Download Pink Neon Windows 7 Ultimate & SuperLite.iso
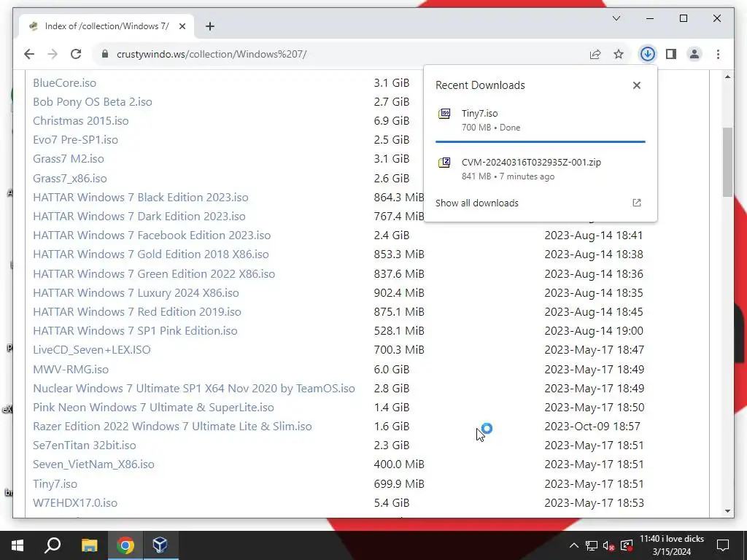Image resolution: width=747 pixels, height=560 pixels. click(x=153, y=408)
